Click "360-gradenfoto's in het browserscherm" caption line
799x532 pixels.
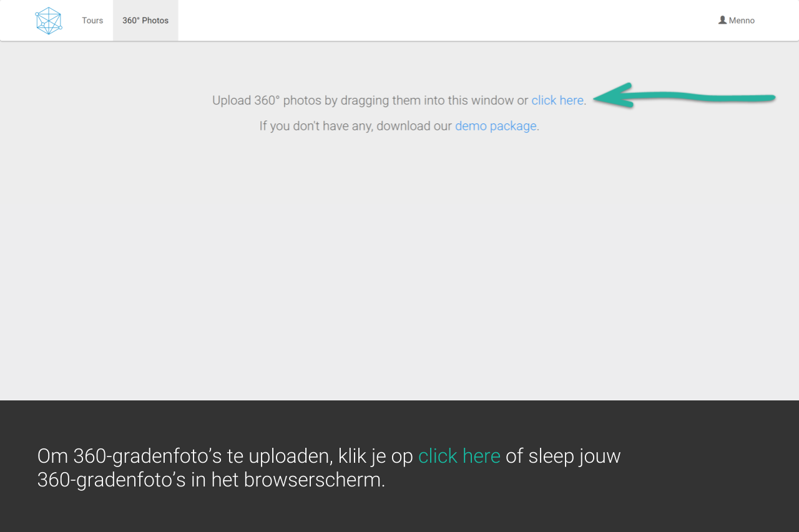pos(211,480)
